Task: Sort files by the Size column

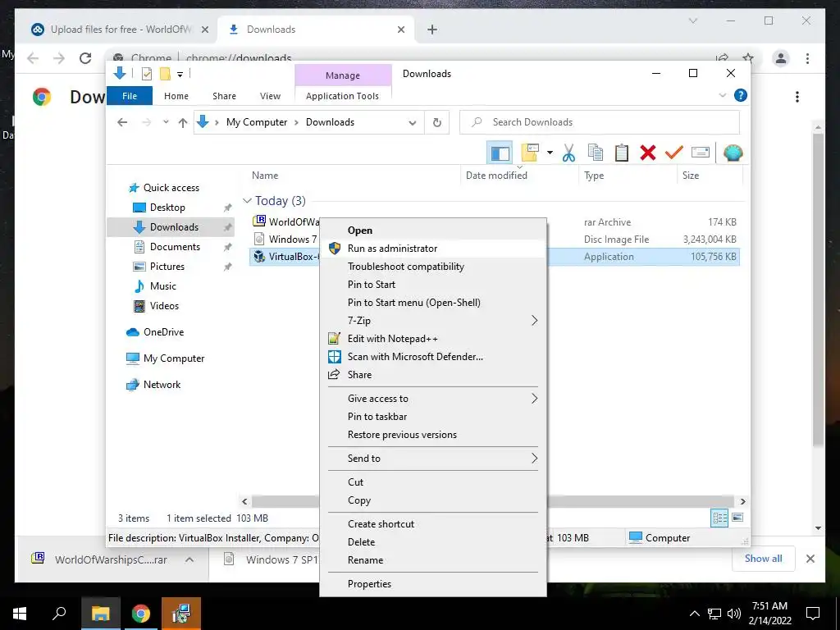Action: 710,176
